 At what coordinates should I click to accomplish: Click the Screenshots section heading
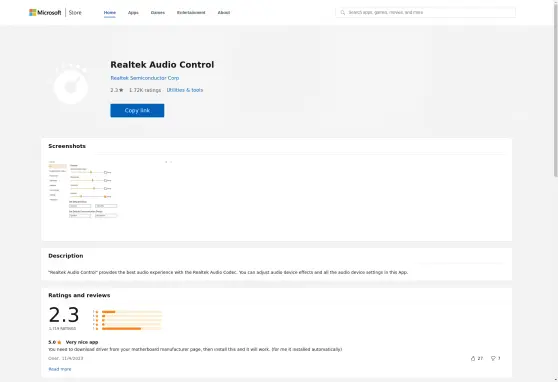click(x=67, y=146)
